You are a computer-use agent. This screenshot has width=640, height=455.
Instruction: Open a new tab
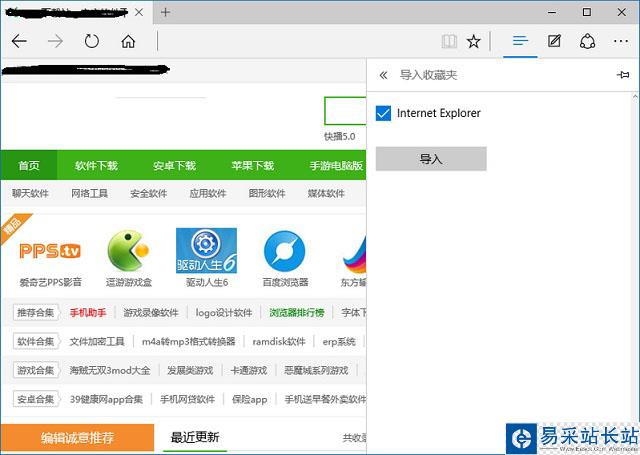point(165,12)
